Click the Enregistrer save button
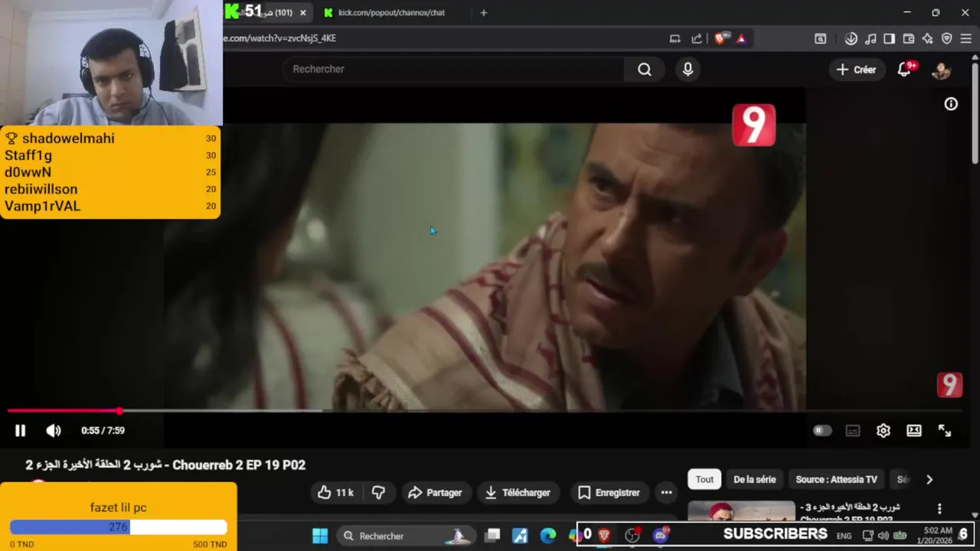This screenshot has width=980, height=551. point(609,493)
